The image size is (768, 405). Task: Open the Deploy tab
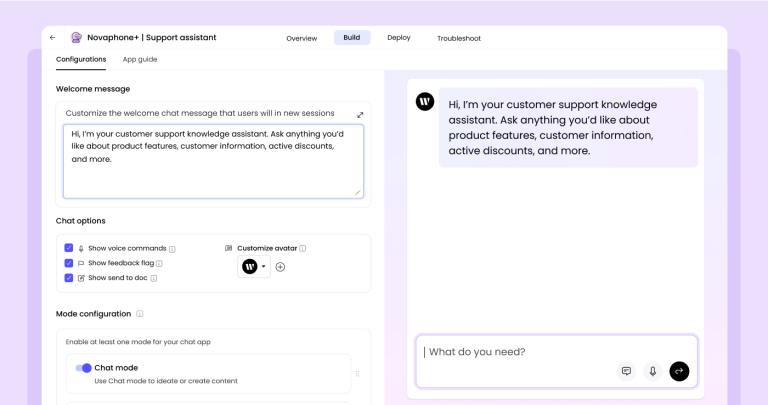(x=399, y=38)
